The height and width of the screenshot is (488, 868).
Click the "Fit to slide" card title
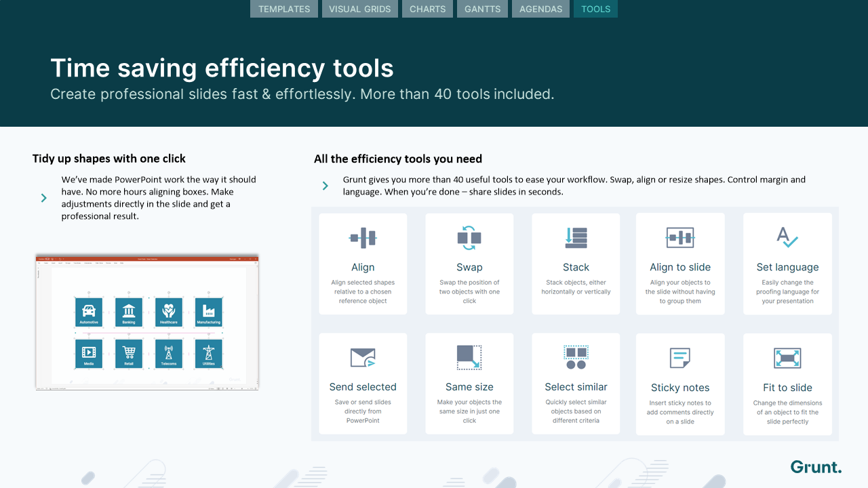(787, 388)
